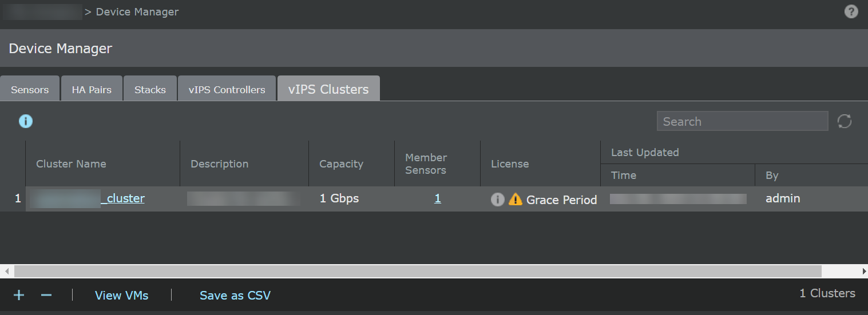
Task: Click the Last Updated group header
Action: pos(734,153)
